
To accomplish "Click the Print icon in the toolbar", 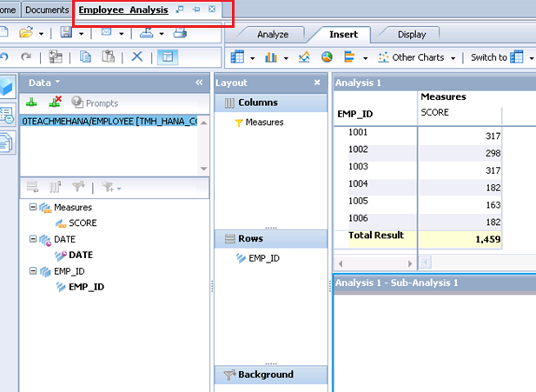I will [180, 33].
